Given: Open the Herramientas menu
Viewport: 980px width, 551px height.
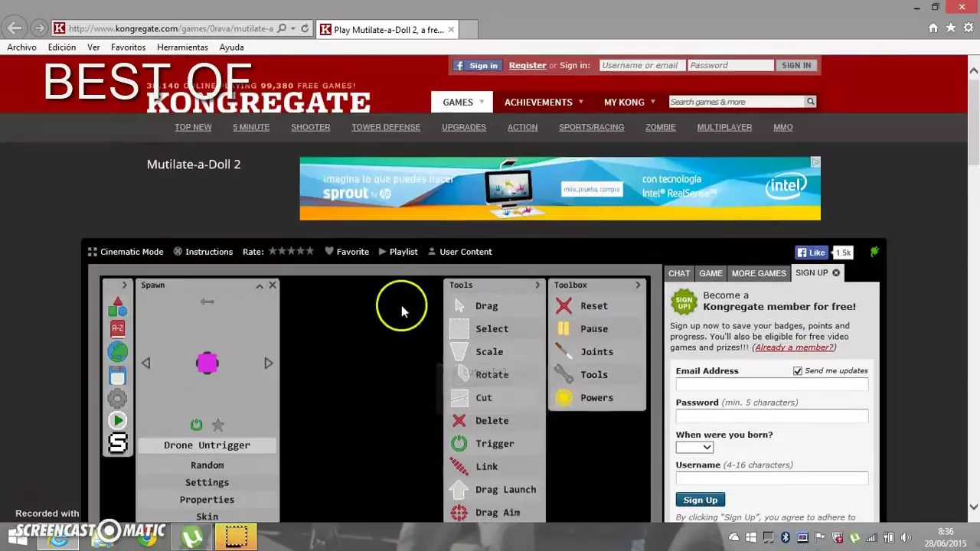Looking at the screenshot, I should click(x=182, y=47).
